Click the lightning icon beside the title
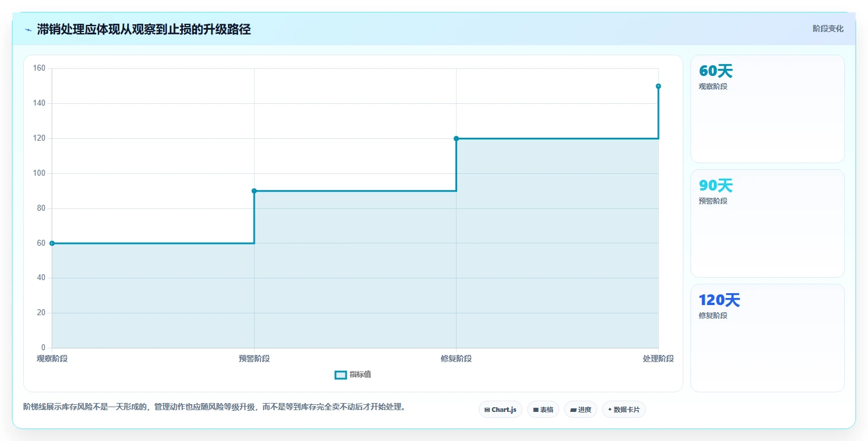868x441 pixels. click(28, 30)
